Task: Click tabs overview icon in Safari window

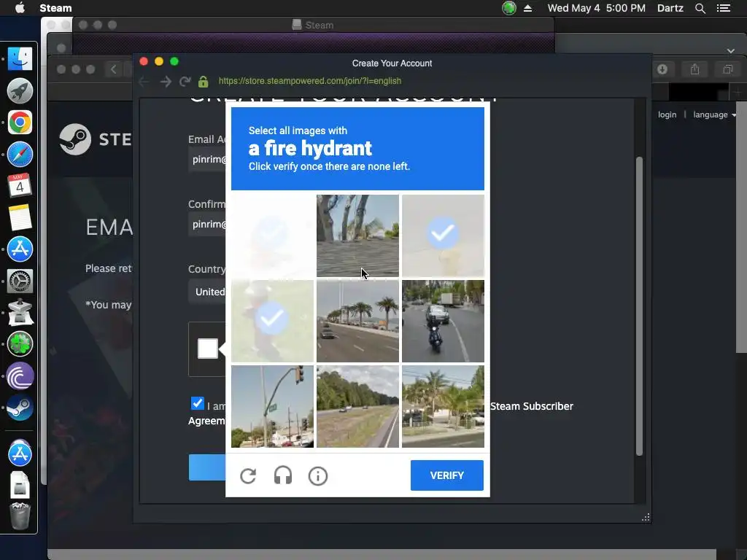Action: pos(727,69)
